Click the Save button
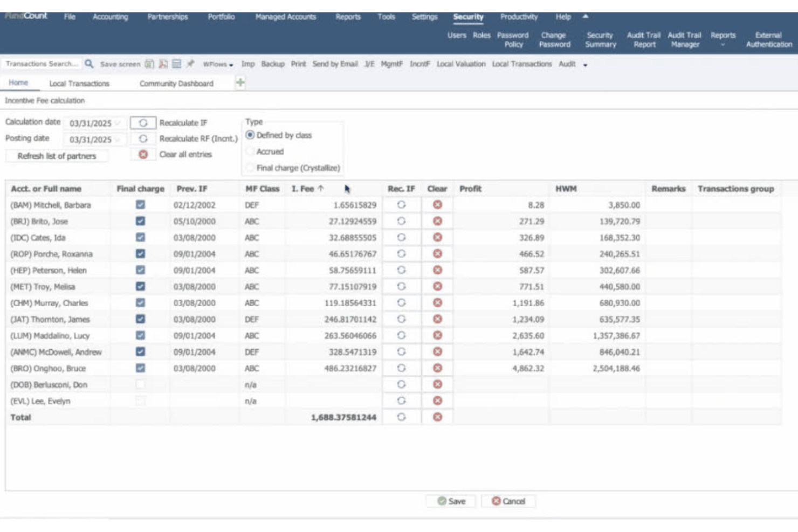Screen dimensions: 798x532 [452, 501]
